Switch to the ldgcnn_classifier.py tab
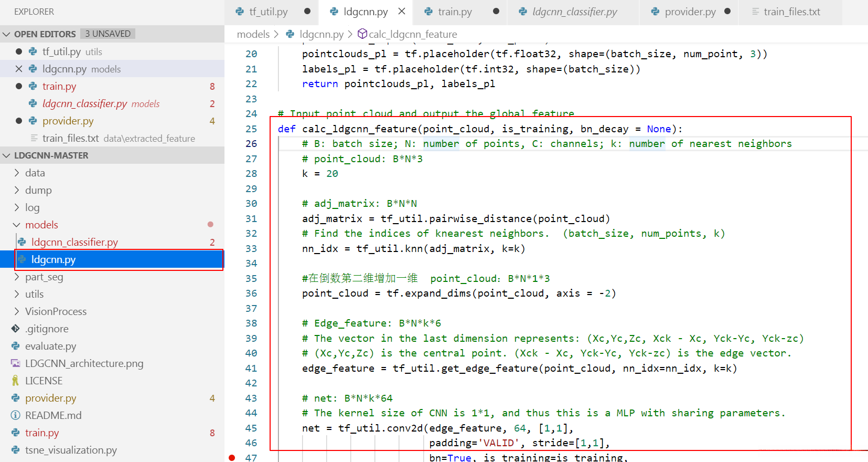The width and height of the screenshot is (868, 462). coord(574,12)
